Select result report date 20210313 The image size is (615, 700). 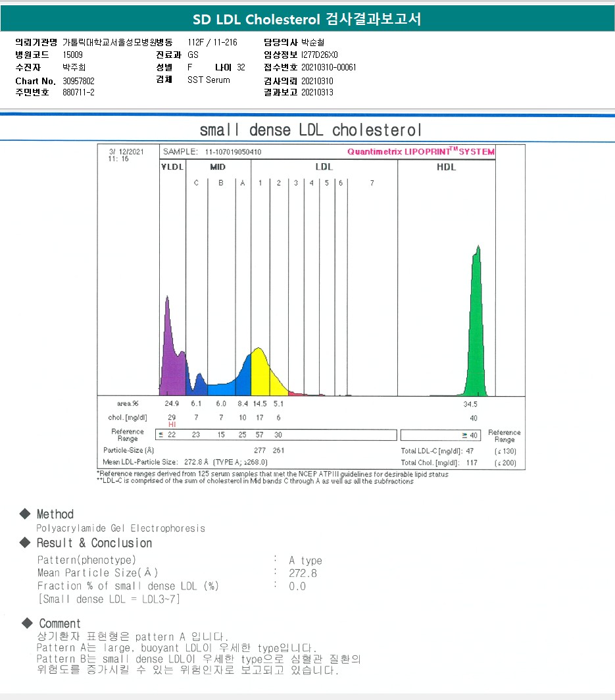[x=317, y=92]
